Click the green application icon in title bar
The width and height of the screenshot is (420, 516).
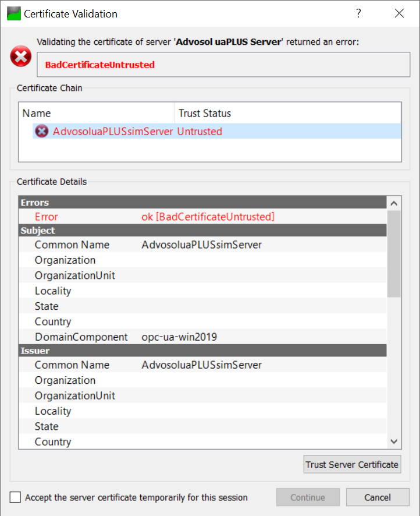(14, 13)
